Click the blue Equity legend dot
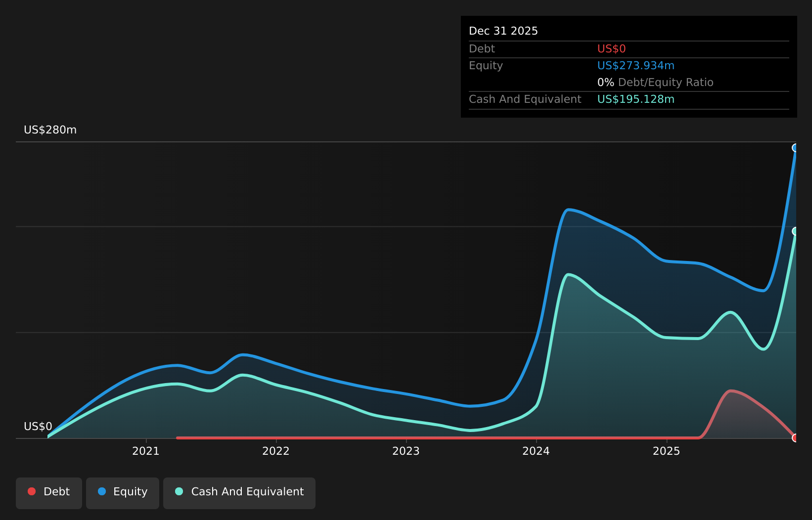Viewport: 812px width, 520px height. (102, 491)
